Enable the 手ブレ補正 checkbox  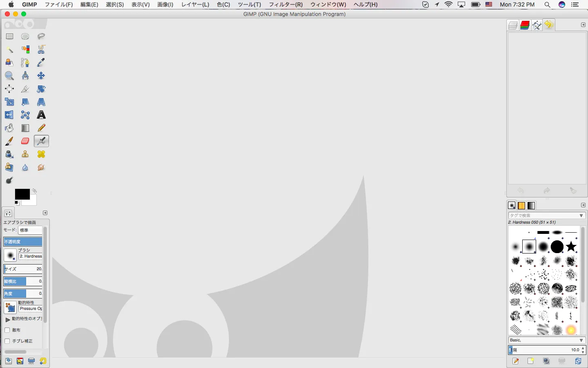point(7,341)
